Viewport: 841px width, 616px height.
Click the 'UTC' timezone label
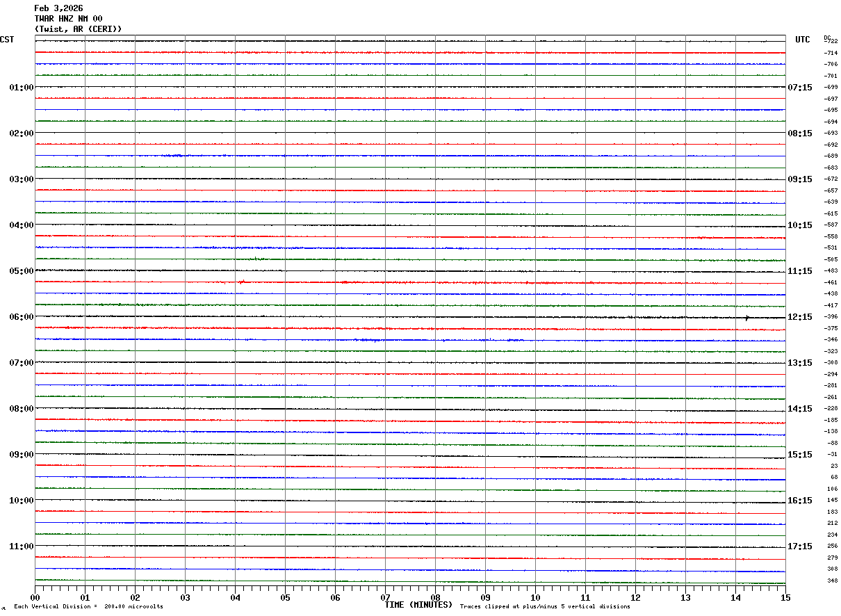[x=803, y=40]
